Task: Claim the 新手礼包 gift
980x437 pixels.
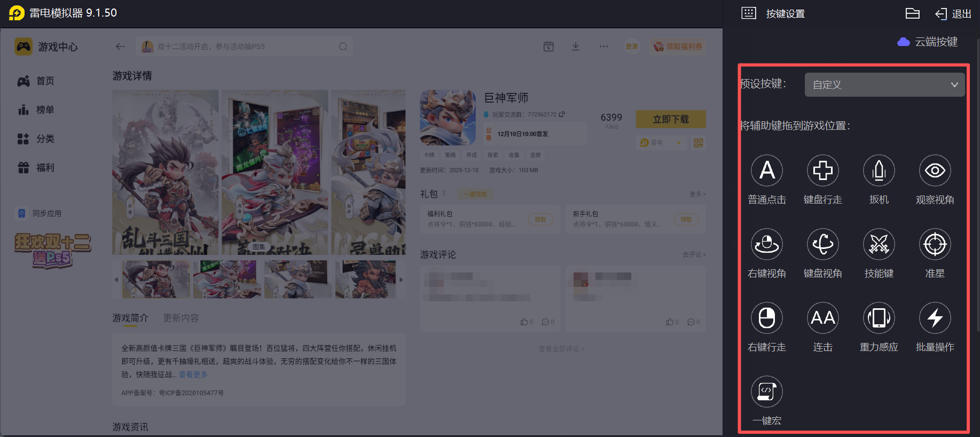Action: 686,220
